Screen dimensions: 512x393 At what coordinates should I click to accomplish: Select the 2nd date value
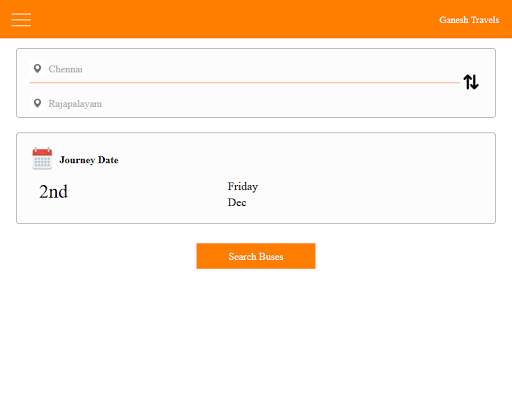pyautogui.click(x=53, y=192)
